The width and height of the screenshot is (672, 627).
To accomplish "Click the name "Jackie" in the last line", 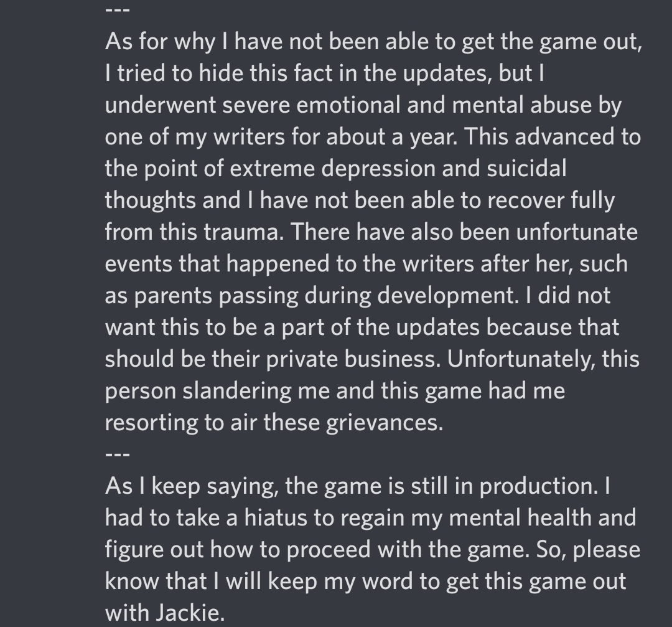I will pyautogui.click(x=190, y=612).
